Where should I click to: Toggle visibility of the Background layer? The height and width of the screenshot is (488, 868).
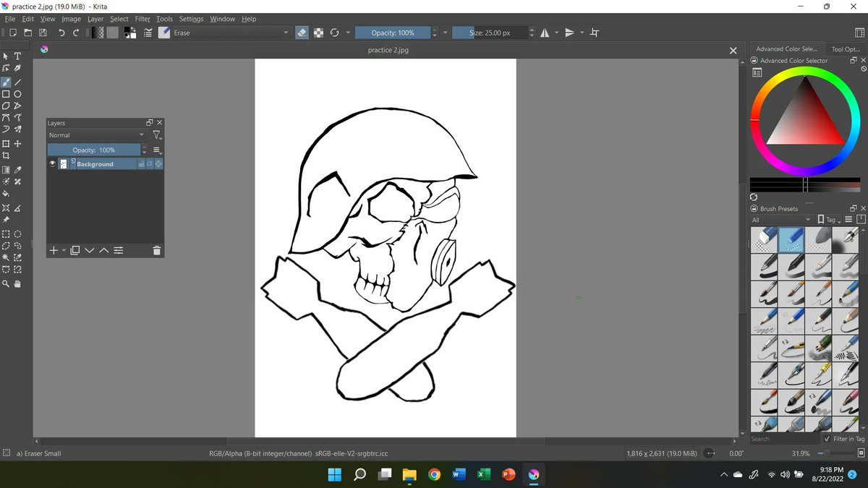52,164
